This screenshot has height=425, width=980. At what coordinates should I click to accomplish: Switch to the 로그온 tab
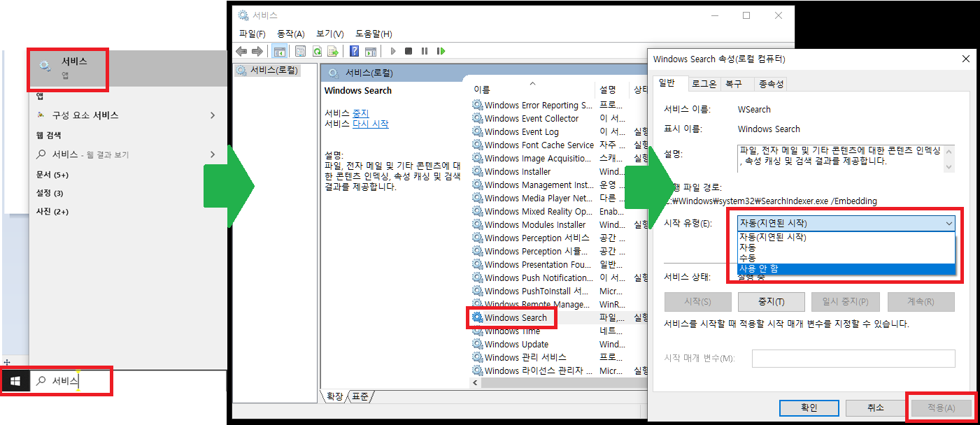(x=704, y=84)
